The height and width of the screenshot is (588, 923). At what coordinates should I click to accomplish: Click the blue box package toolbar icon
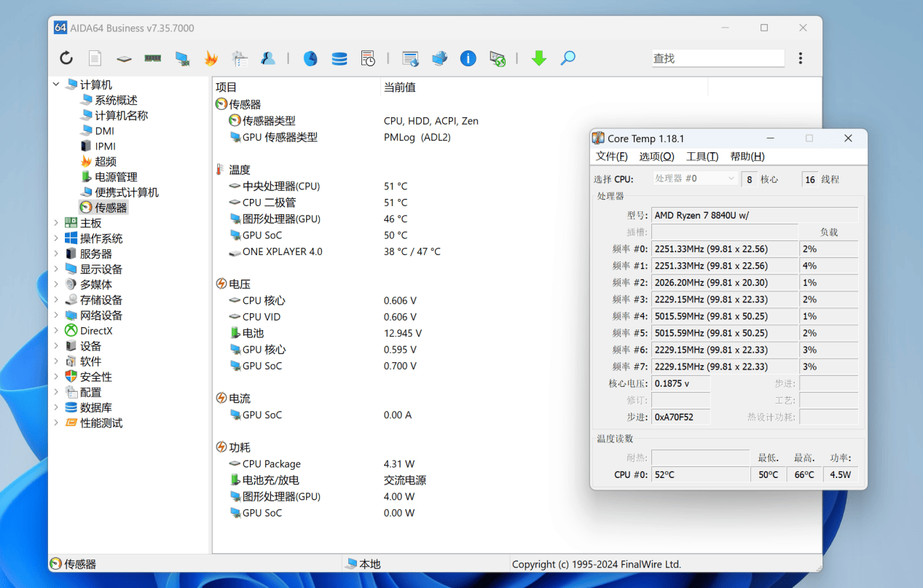[x=439, y=58]
